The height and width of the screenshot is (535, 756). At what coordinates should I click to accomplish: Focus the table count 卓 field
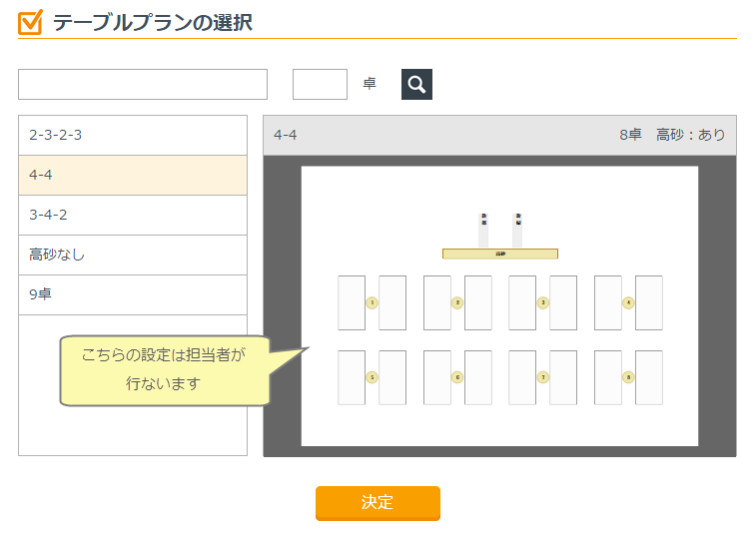(x=320, y=85)
